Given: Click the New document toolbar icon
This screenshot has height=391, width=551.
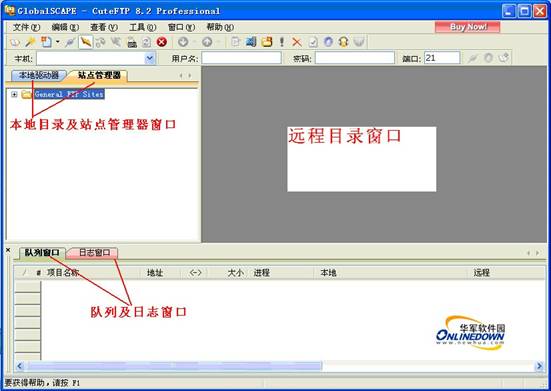Looking at the screenshot, I should point(46,42).
